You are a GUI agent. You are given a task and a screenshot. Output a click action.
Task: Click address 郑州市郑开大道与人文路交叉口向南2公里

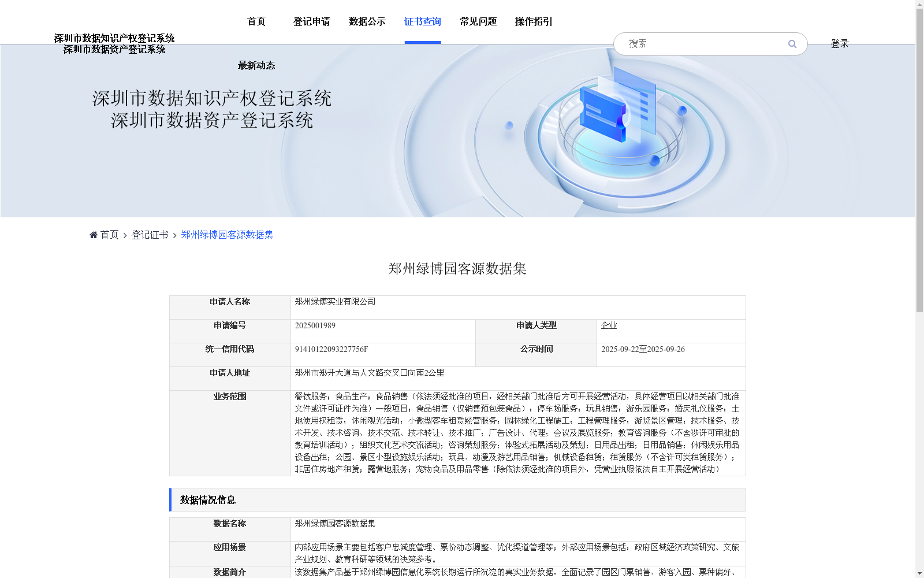point(370,373)
